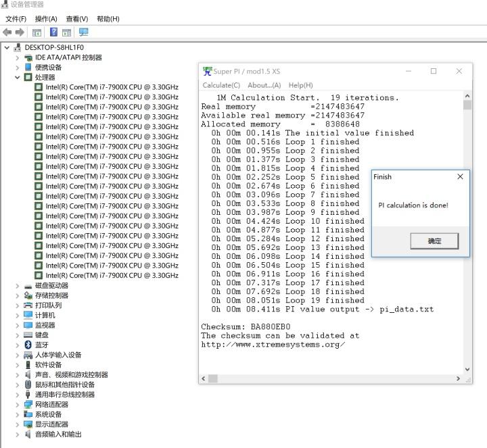This screenshot has width=487, height=448.
Task: Select the Bluetooth (蓝牙) icon
Action: pyautogui.click(x=28, y=345)
